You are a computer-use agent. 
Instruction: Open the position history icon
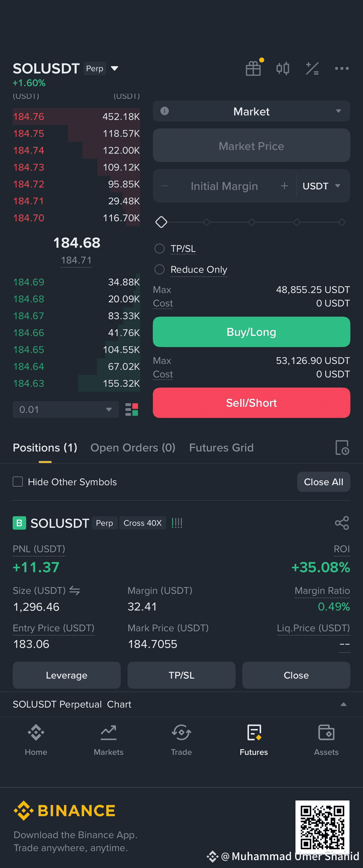[342, 448]
